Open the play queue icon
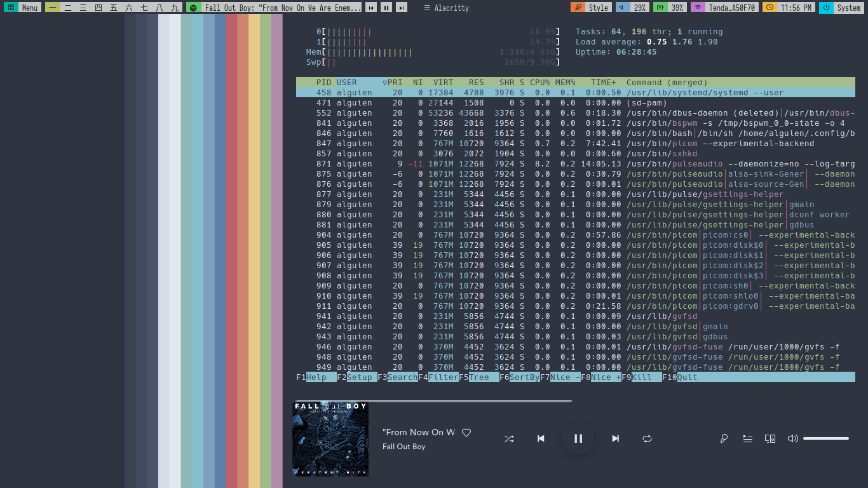 747,438
